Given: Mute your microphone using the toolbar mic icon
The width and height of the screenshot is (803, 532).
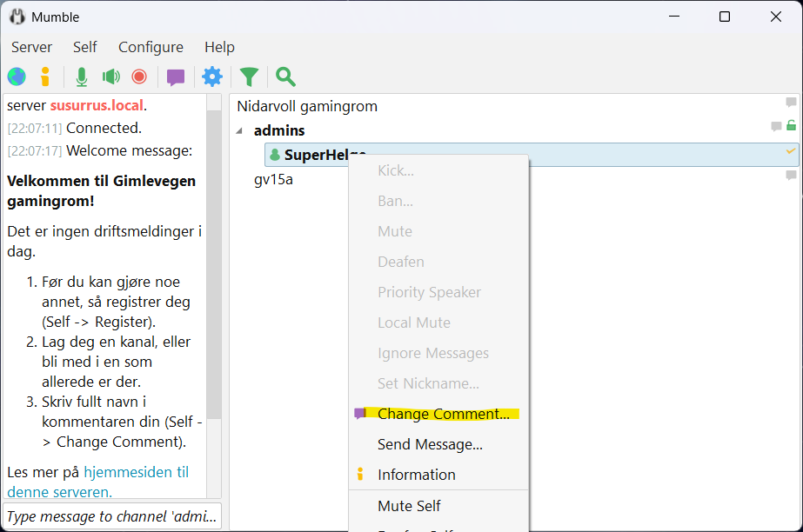Looking at the screenshot, I should coord(81,76).
